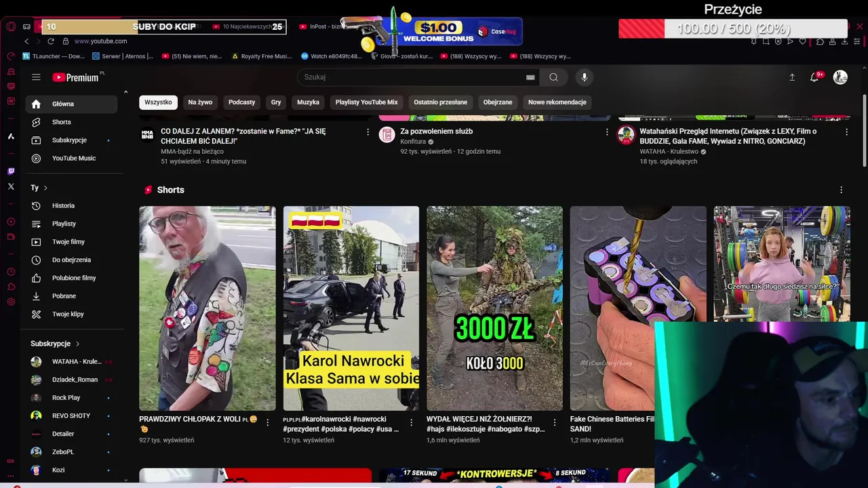Open 'Royalty Free Musi...' bookmark
Screen dimensions: 868x488
pyautogui.click(x=262, y=56)
